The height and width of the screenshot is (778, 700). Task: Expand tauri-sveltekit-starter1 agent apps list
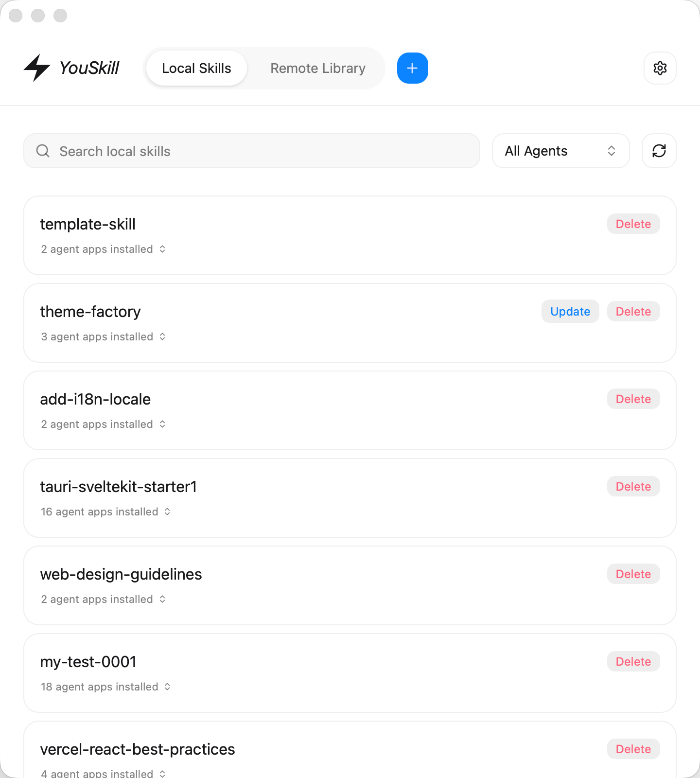click(106, 512)
